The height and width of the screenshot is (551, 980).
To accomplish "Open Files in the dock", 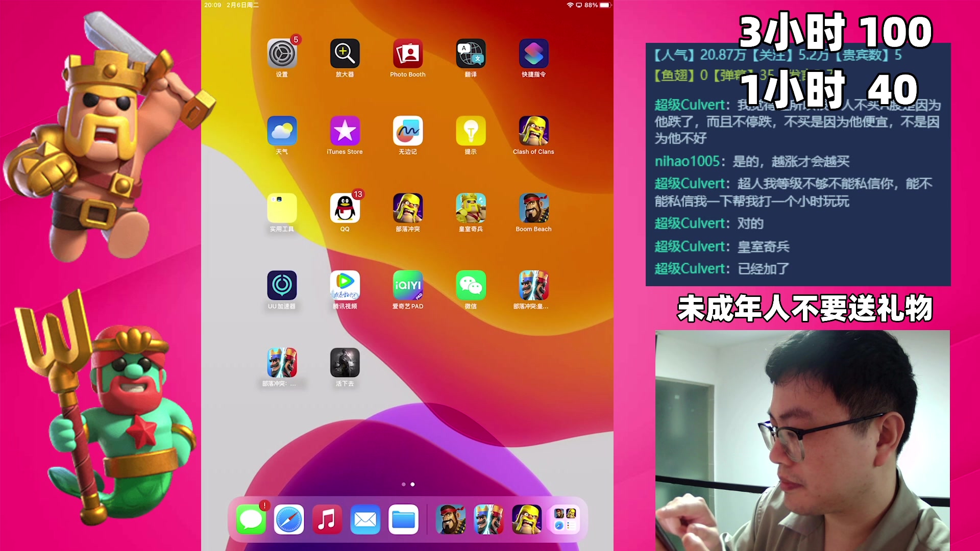I will (403, 520).
